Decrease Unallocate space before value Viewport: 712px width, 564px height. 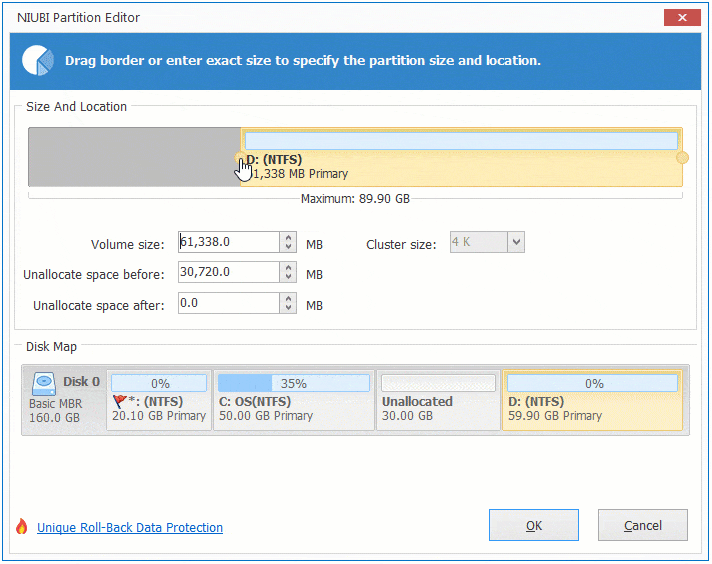[x=288, y=277]
